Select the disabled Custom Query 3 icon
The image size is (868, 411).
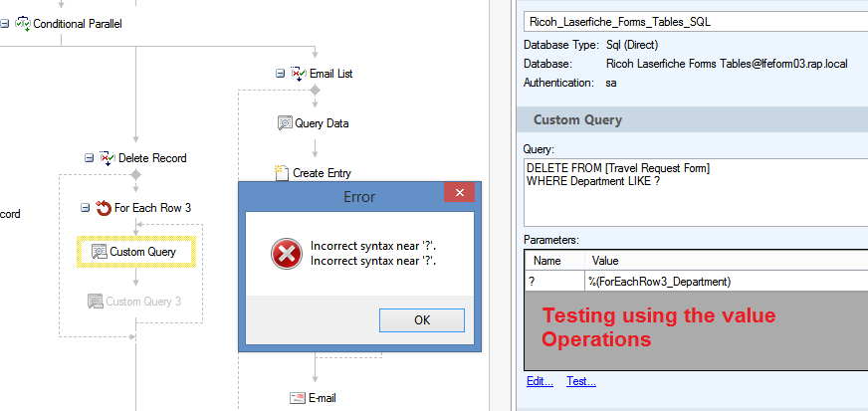pos(96,302)
